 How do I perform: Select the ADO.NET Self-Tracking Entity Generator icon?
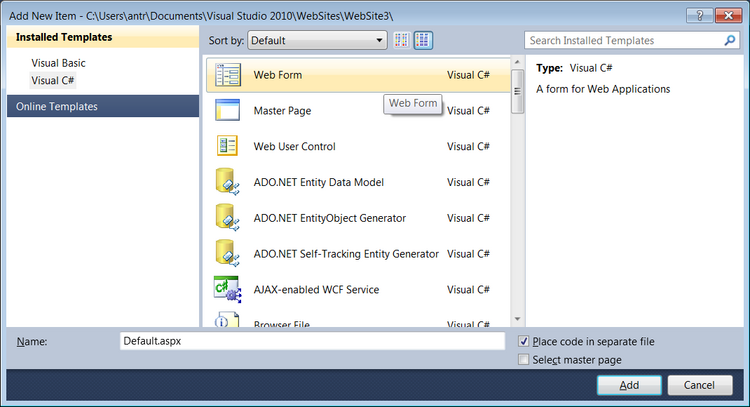tap(227, 253)
